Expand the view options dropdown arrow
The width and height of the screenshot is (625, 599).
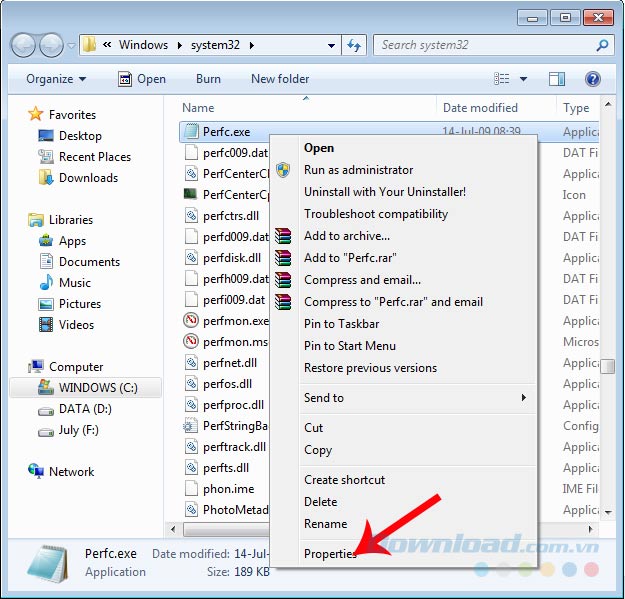[523, 79]
